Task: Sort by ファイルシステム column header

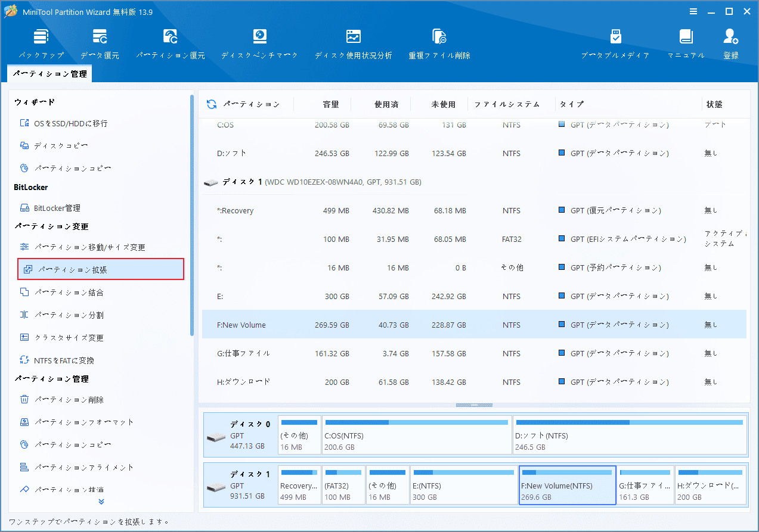Action: pos(507,104)
